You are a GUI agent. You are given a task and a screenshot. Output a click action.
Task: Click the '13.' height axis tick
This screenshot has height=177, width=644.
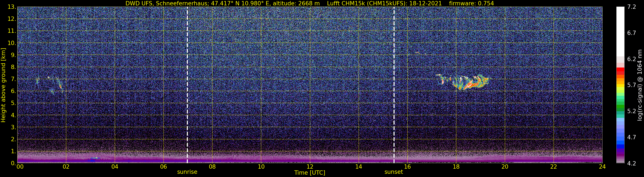12,7
